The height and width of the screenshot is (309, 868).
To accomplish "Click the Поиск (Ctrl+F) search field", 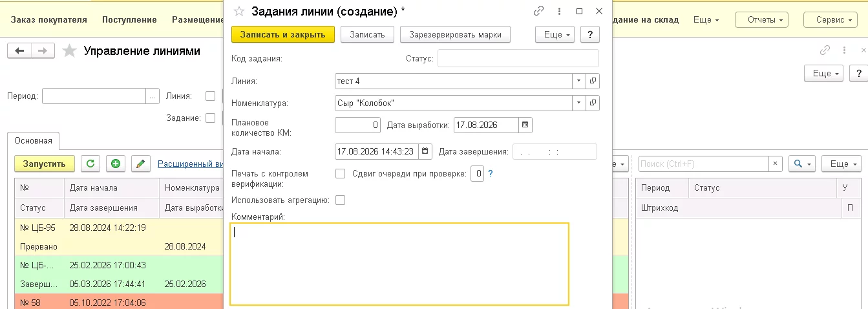I will (x=703, y=164).
